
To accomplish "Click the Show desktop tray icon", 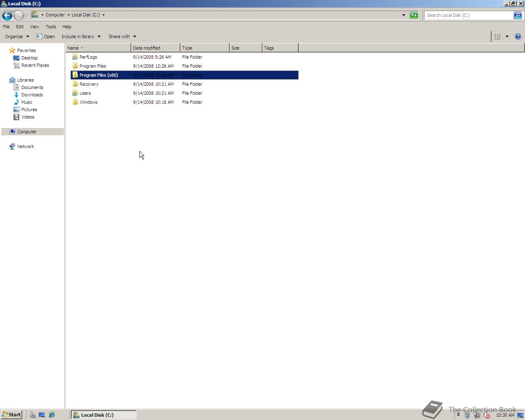I will coord(520,415).
